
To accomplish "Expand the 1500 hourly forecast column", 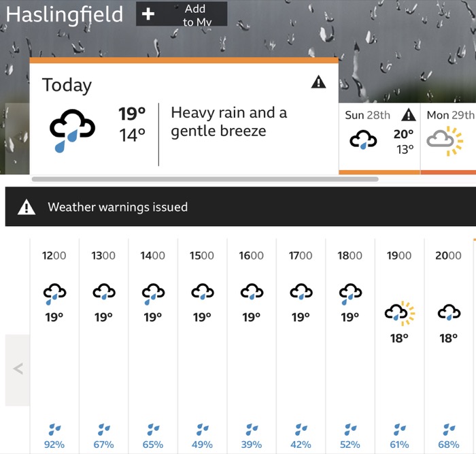I will pos(202,346).
